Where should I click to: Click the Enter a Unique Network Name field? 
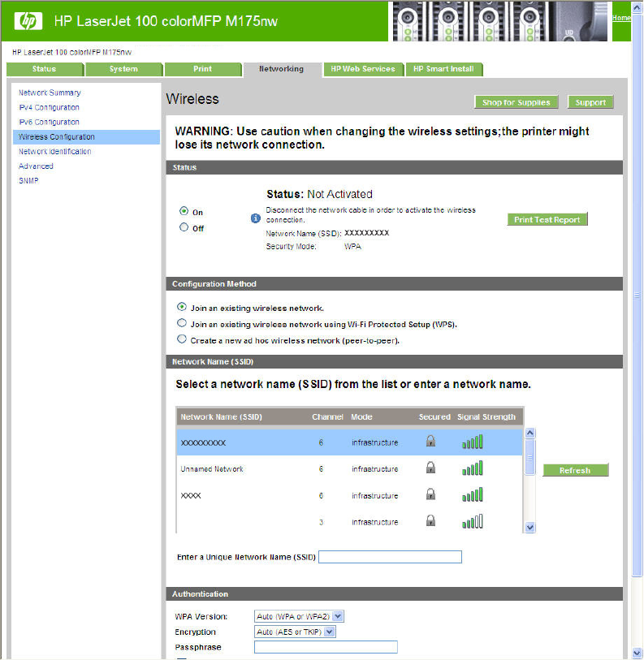[390, 557]
